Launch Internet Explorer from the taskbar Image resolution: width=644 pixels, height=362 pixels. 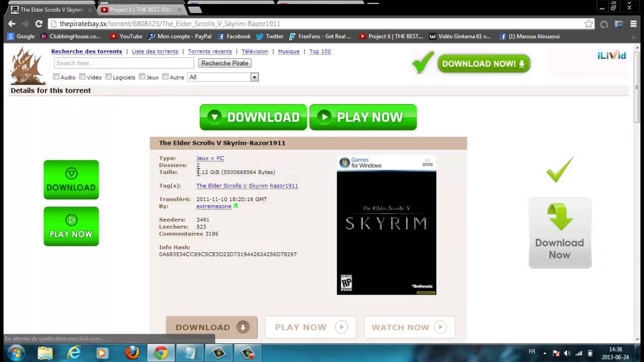[x=74, y=353]
